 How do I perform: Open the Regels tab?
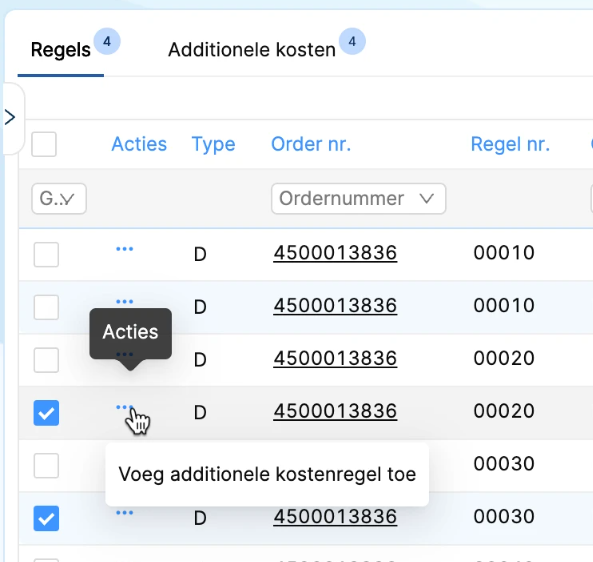(x=61, y=50)
